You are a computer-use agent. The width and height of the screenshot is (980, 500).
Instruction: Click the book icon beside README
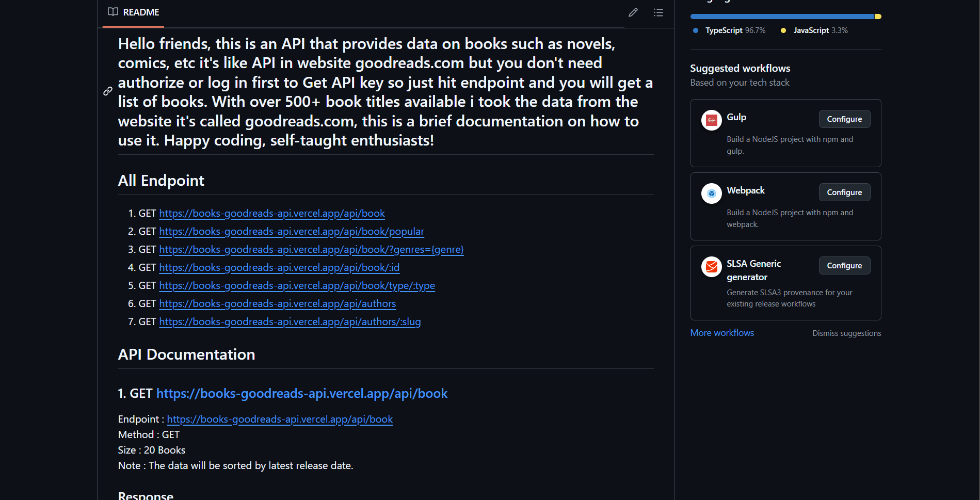113,12
